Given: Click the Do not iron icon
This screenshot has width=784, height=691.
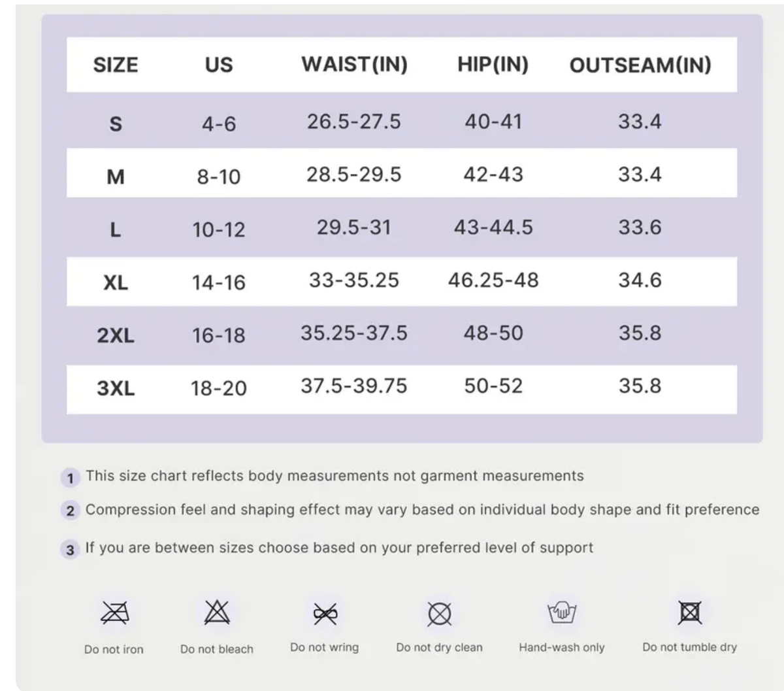Looking at the screenshot, I should tap(114, 613).
